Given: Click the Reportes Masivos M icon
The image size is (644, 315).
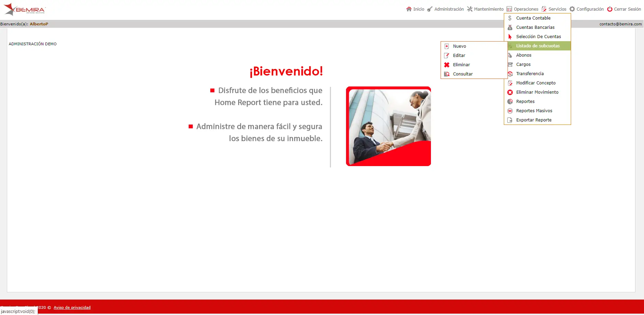Looking at the screenshot, I should [x=510, y=110].
